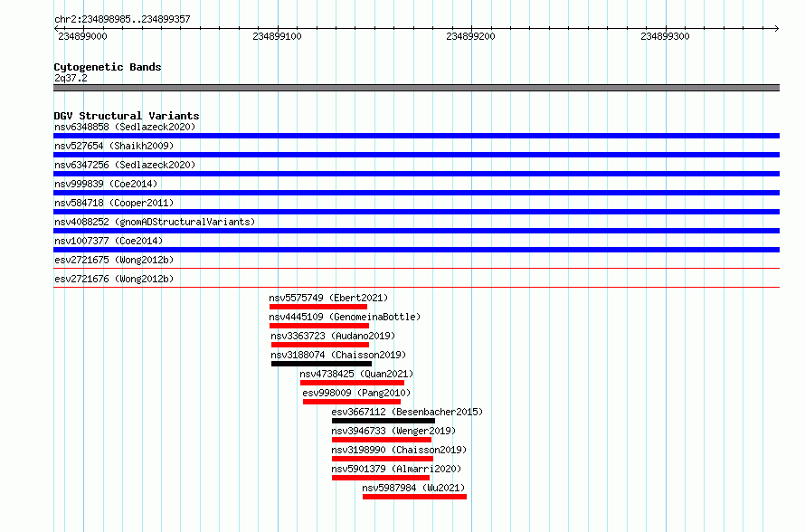Click the right arrowhead of the ruler
Viewport: 805px width, 532px height.
[777, 28]
